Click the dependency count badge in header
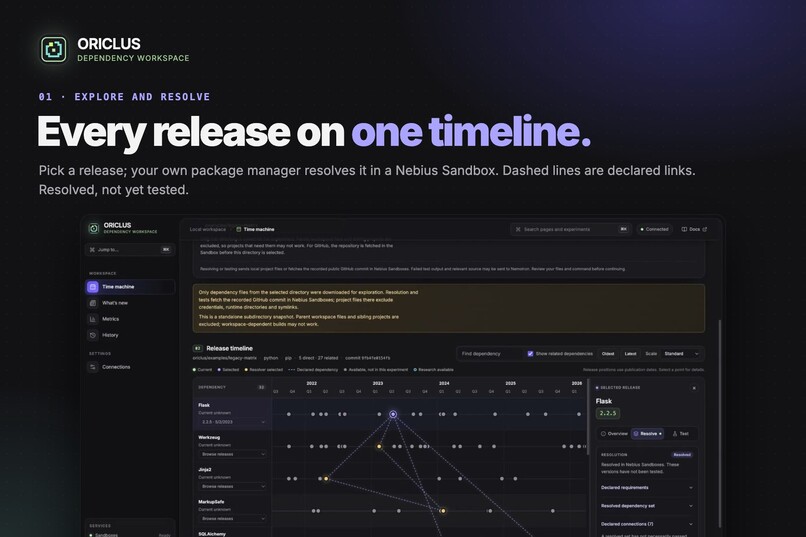 [x=261, y=387]
